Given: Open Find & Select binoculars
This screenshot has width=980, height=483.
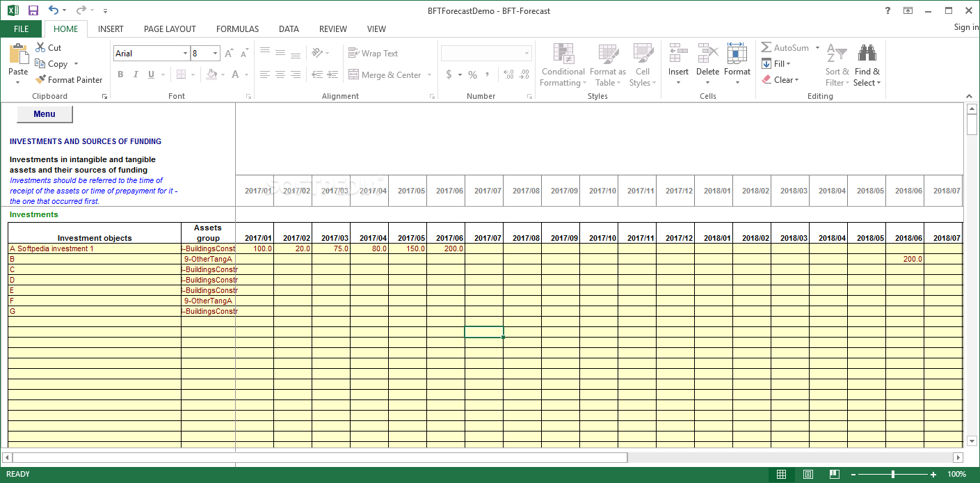Looking at the screenshot, I should (867, 65).
